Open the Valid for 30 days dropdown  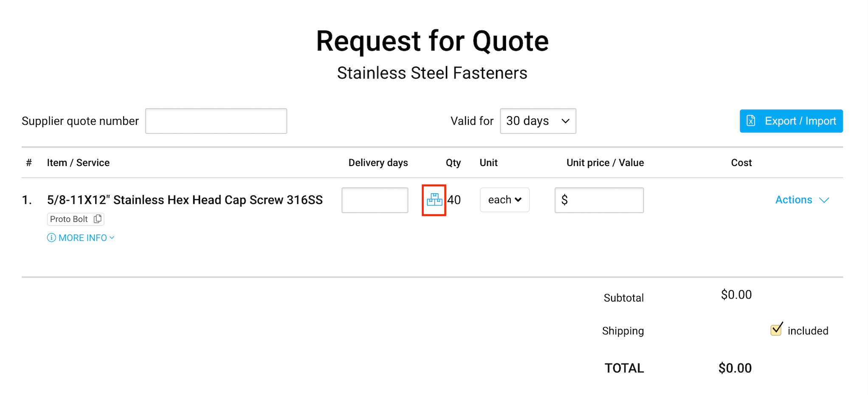tap(538, 121)
